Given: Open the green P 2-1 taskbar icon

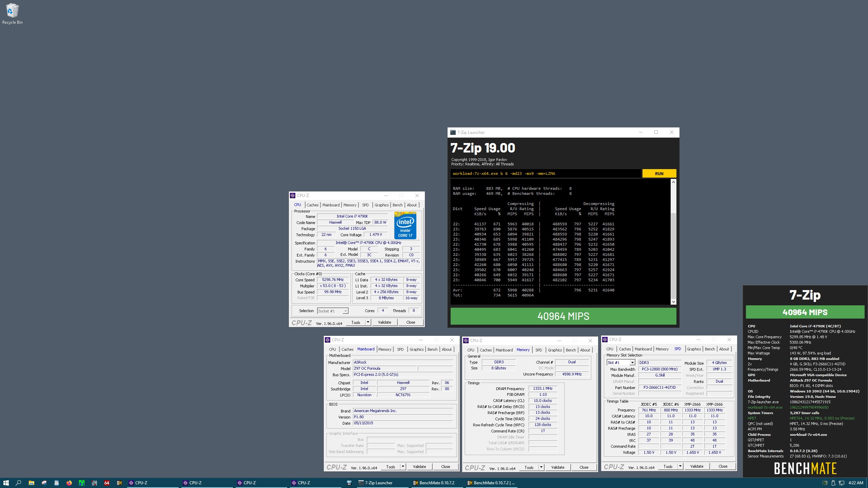Looking at the screenshot, I should coord(82,483).
